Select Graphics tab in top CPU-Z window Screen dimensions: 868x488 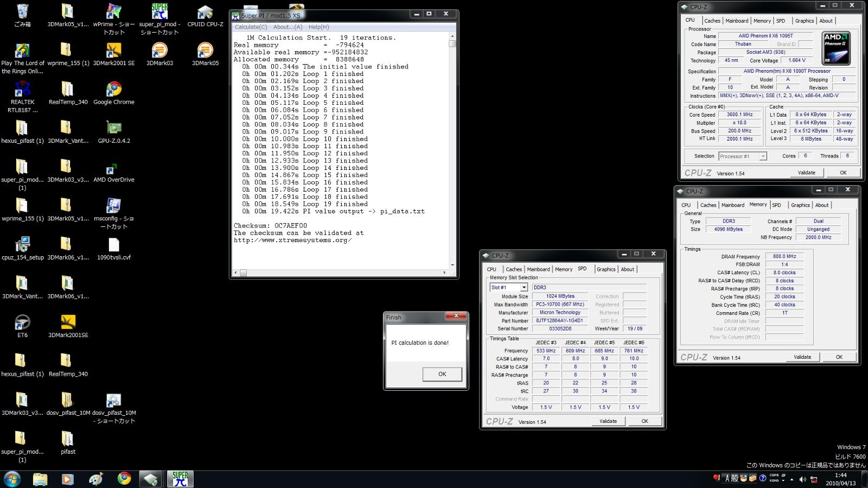pos(805,21)
